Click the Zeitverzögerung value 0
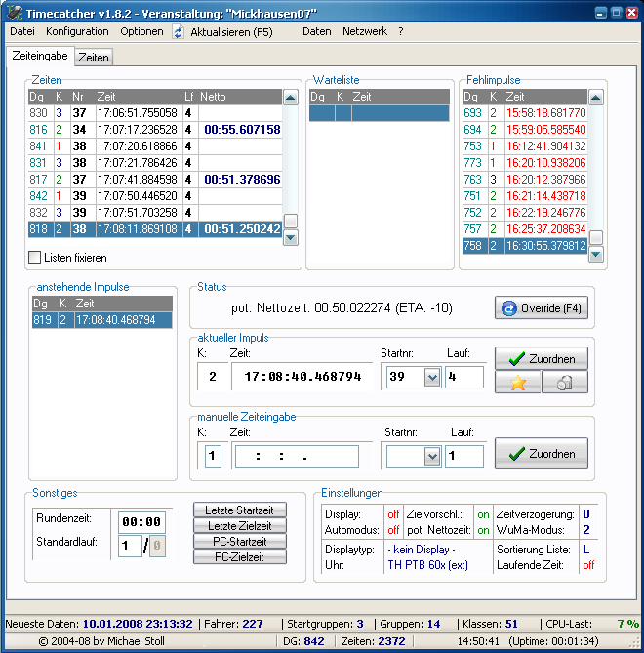 pos(586,514)
